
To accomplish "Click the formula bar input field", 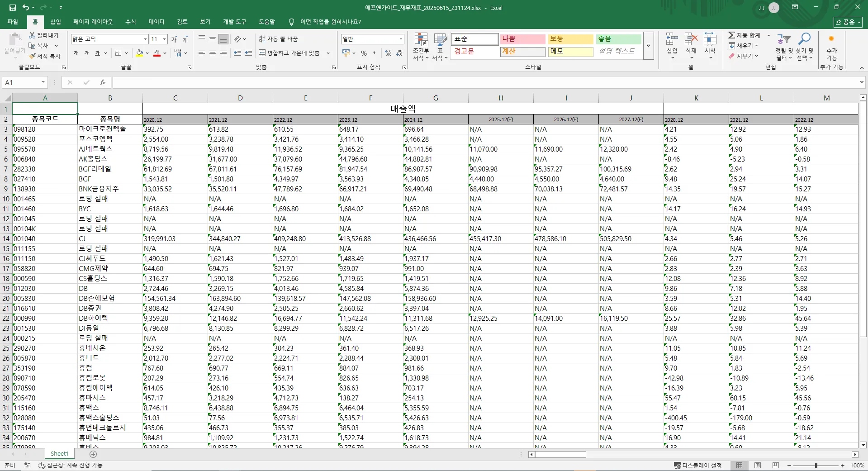I will tap(485, 82).
